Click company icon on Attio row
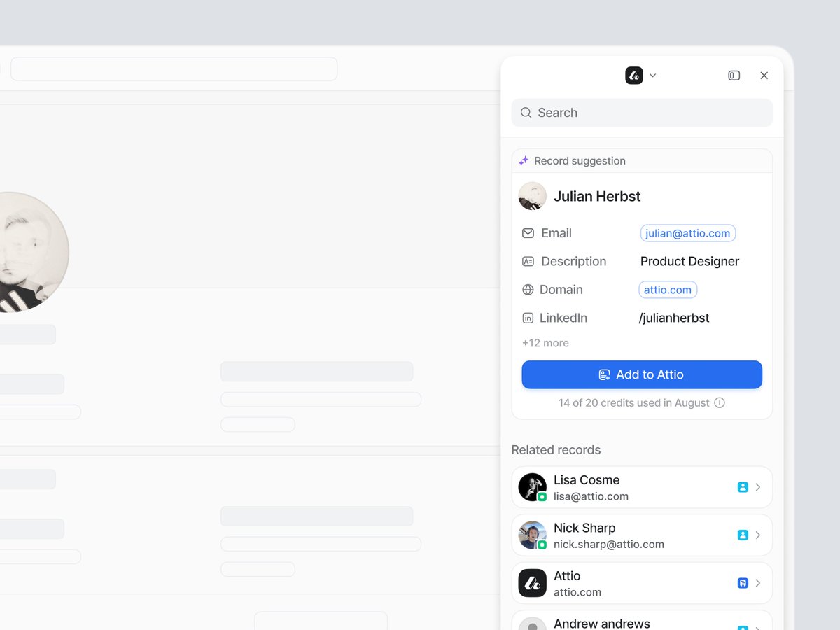This screenshot has width=840, height=630. click(x=743, y=583)
